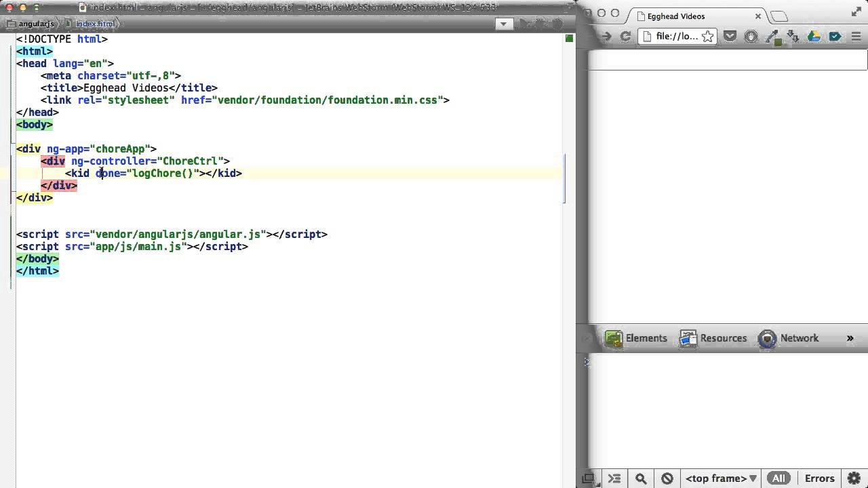Click the vendor/angularjs/angular.js script src
Viewport: 868px width, 488px height.
[178, 235]
